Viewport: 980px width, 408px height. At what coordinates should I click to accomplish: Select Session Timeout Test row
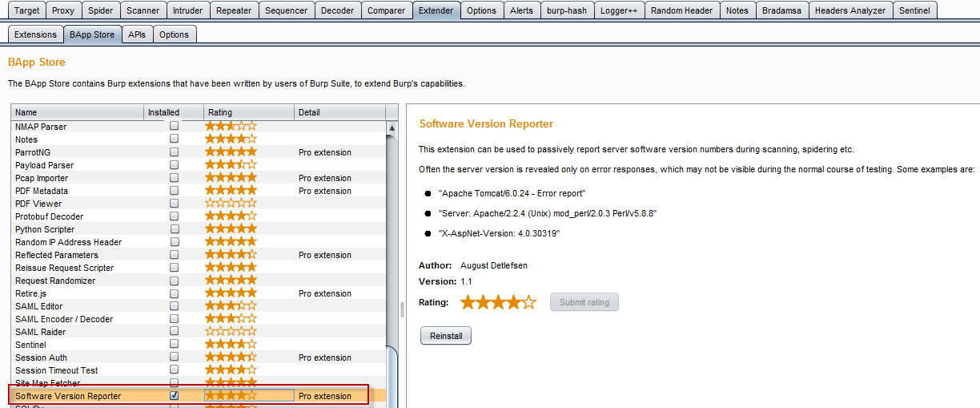coord(199,370)
